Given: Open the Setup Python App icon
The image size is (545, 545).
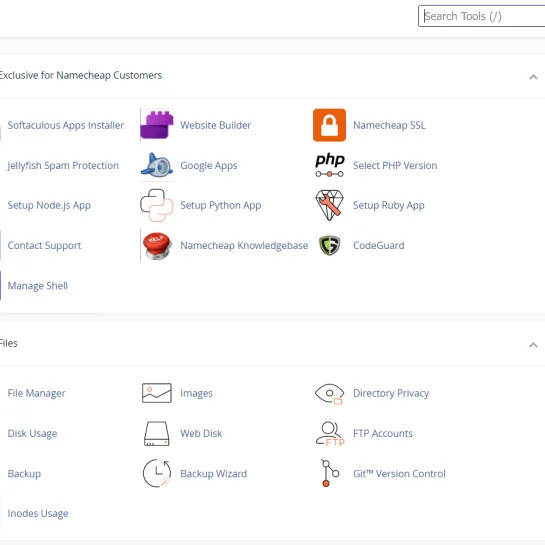Looking at the screenshot, I should point(157,205).
